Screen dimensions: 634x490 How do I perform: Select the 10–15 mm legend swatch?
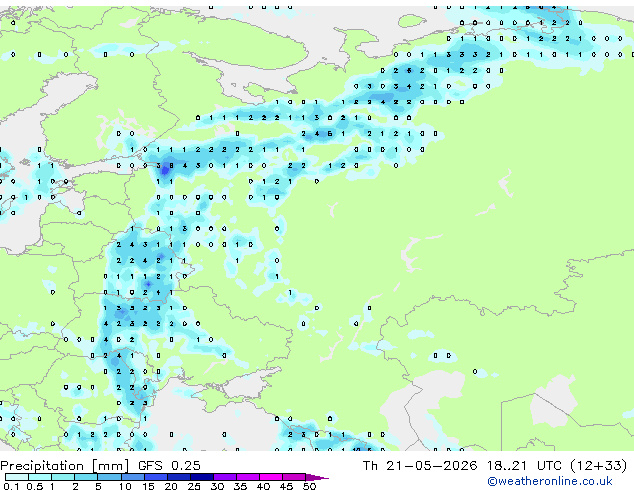[x=133, y=477]
